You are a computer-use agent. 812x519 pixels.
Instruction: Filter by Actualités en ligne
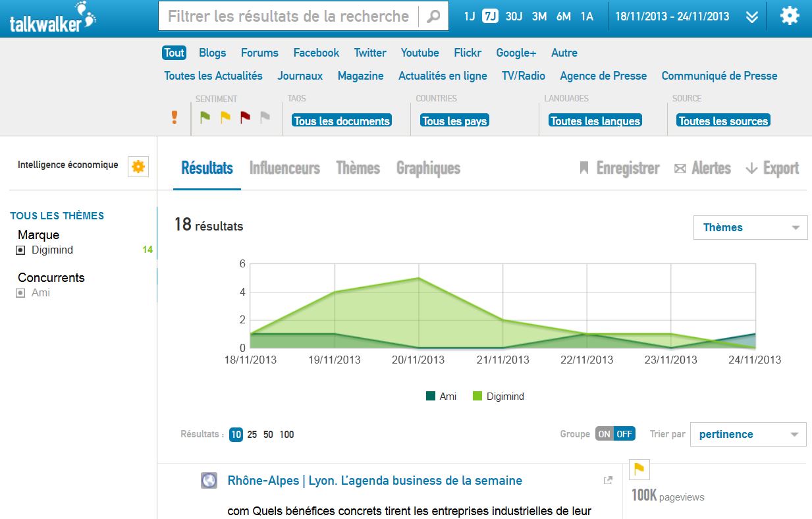click(x=443, y=76)
